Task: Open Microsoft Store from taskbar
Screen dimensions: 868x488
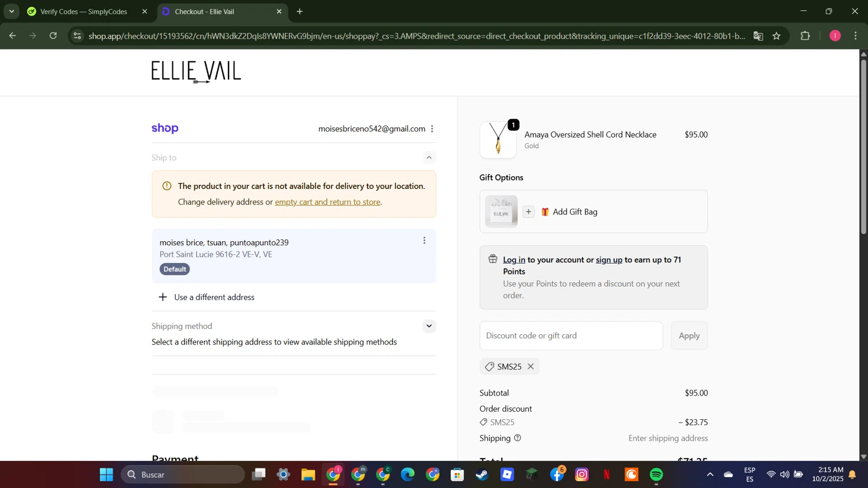Action: (x=458, y=475)
